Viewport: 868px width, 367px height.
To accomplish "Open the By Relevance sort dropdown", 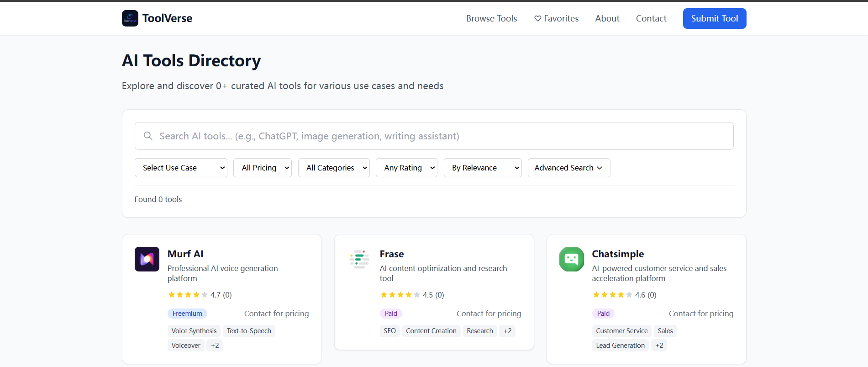I will pos(483,168).
